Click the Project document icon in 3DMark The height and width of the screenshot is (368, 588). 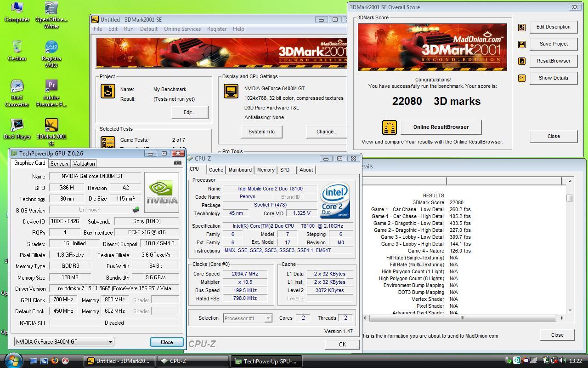pyautogui.click(x=108, y=91)
